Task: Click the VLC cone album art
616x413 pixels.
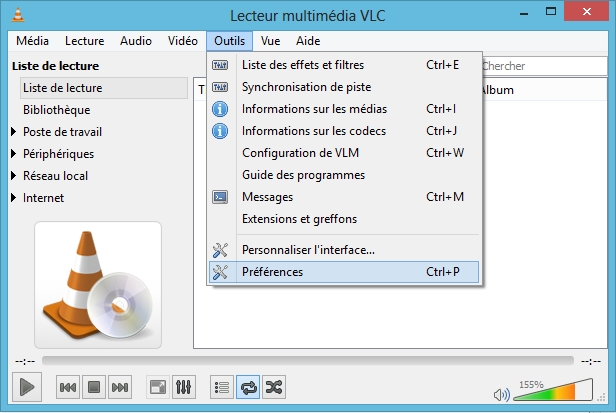Action: [x=98, y=285]
